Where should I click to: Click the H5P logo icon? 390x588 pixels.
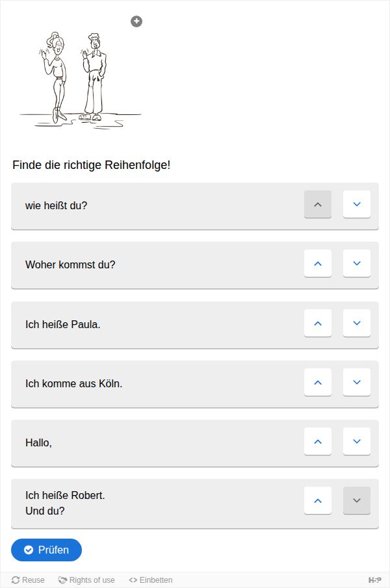375,580
